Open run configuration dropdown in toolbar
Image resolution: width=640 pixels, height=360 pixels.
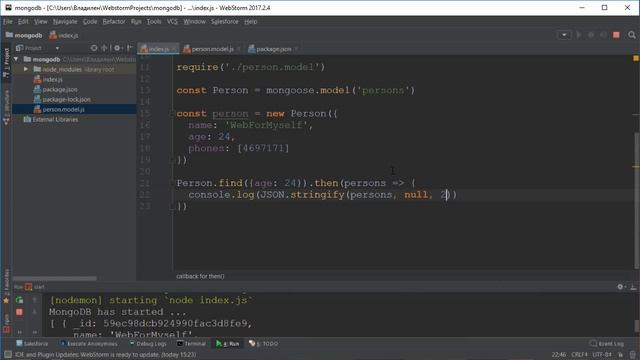pos(564,35)
